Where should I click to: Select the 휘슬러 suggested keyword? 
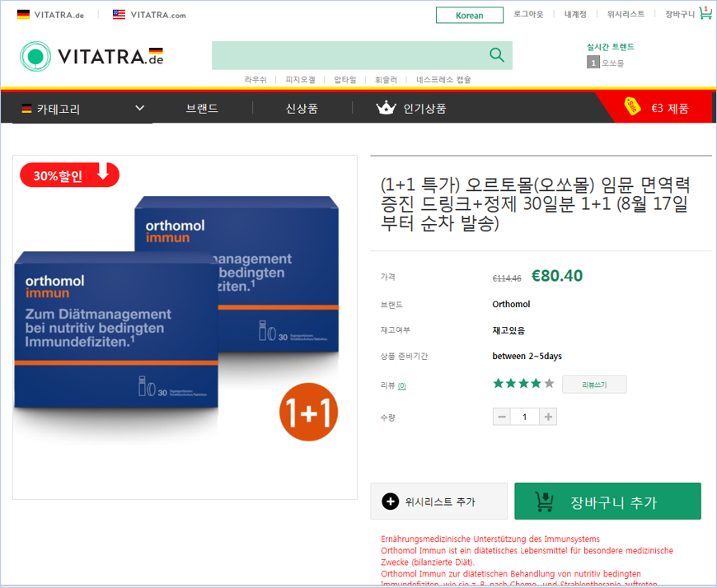pyautogui.click(x=386, y=80)
